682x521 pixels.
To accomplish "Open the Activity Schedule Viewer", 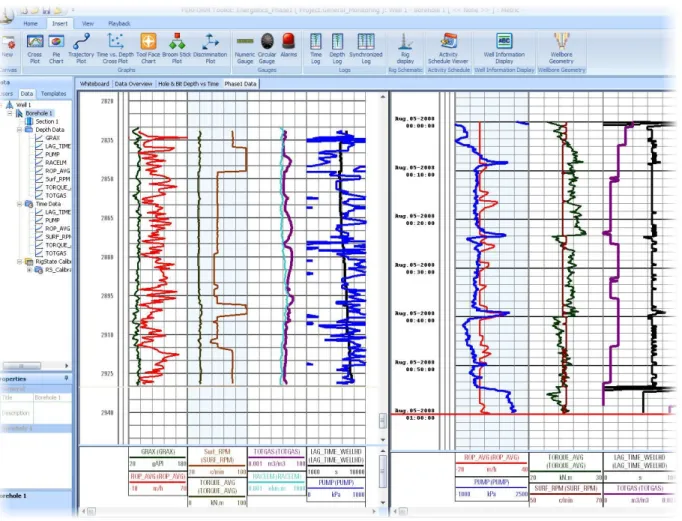I will tap(448, 48).
